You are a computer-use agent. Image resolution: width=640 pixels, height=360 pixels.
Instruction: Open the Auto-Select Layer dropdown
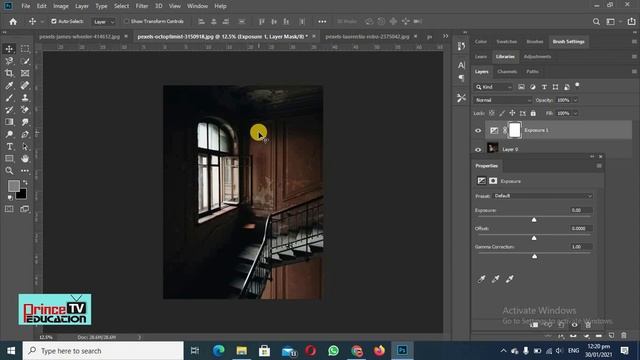click(x=104, y=22)
